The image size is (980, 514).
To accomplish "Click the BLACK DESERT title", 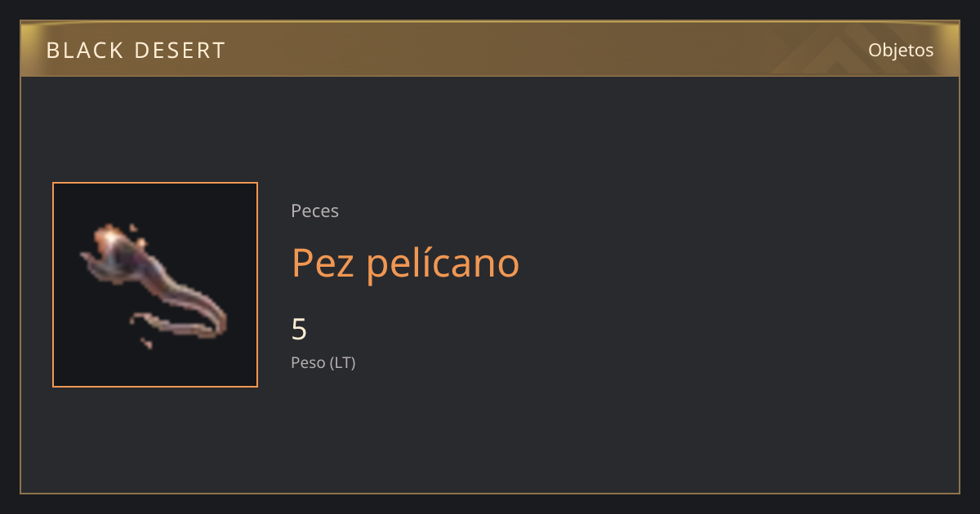I will 136,51.
